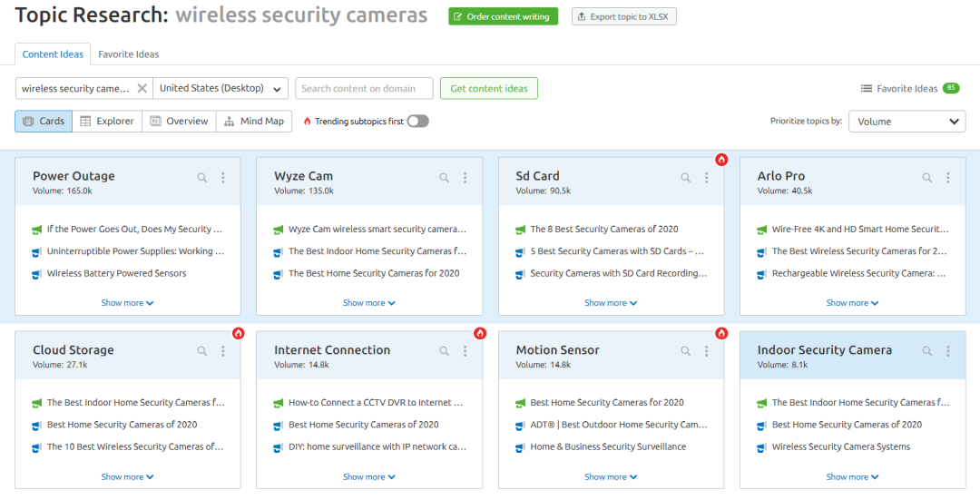
Task: Open 'How-to Connect a CCTV DVR to Internet' headline
Action: [376, 403]
